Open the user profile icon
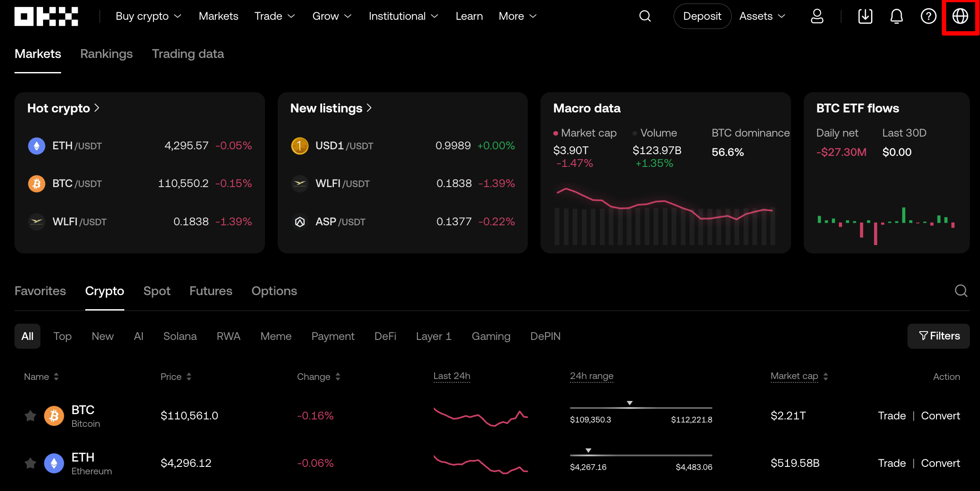This screenshot has width=980, height=491. pyautogui.click(x=817, y=16)
